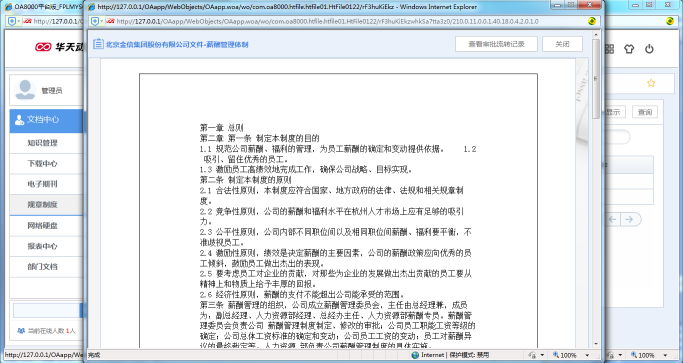This screenshot has height=363, width=683.
Task: Open the 北京金信集团股份有限公司文件-薪酬管理体制 title link
Action: click(177, 44)
